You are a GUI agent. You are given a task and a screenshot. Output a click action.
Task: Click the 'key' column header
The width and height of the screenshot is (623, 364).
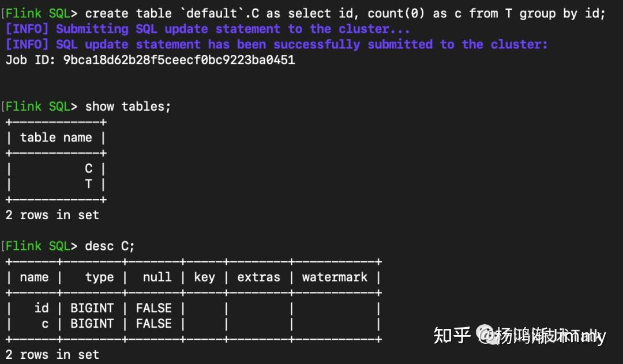point(204,277)
